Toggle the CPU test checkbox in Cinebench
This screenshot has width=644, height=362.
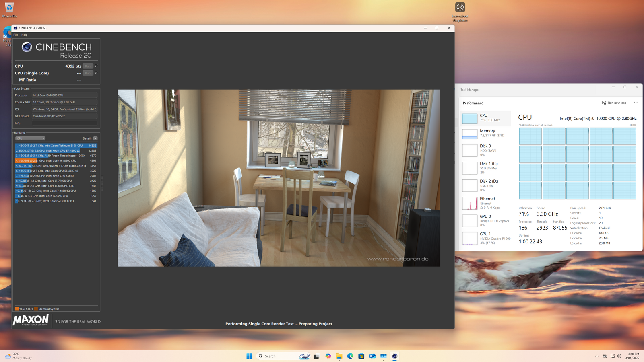96,66
